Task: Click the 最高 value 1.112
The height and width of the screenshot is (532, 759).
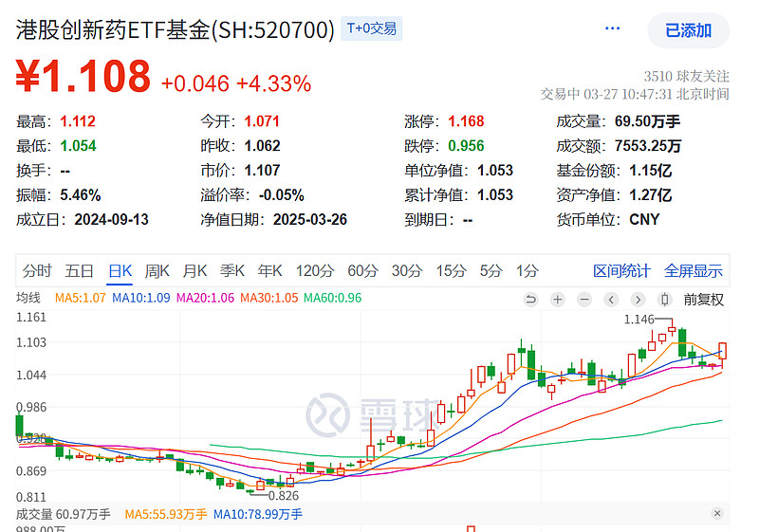Action: point(78,121)
